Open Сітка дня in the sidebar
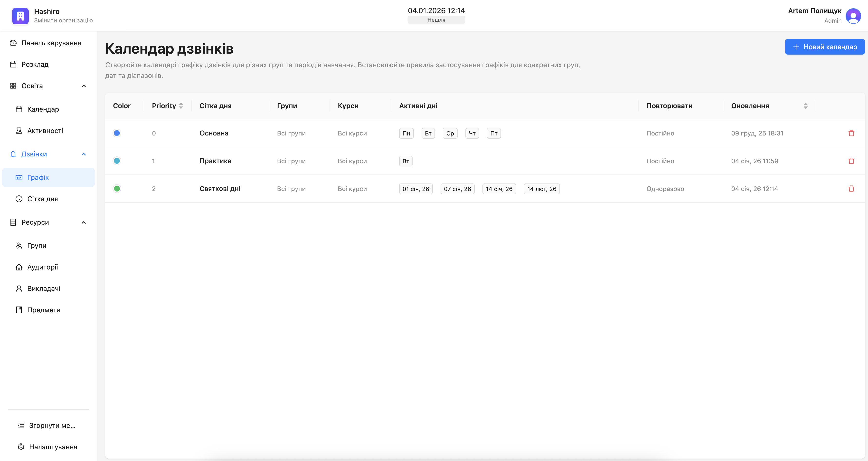This screenshot has height=461, width=868. coord(42,199)
